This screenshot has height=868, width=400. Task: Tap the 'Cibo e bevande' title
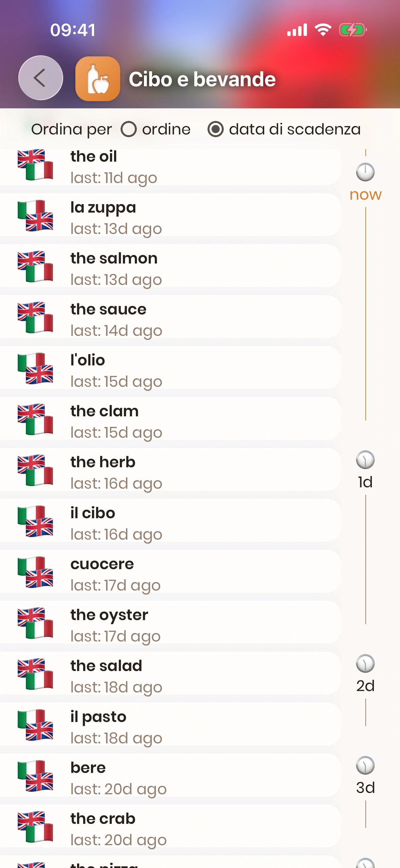[x=202, y=79]
